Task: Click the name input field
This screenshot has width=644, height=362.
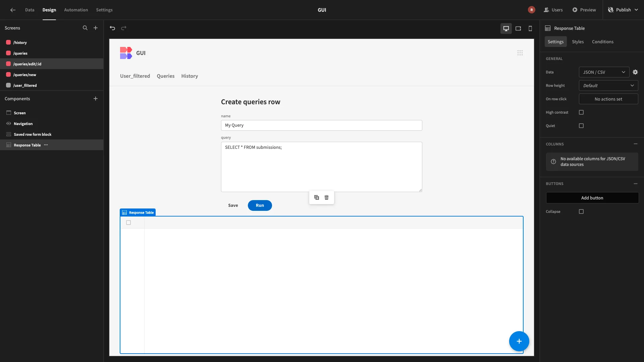Action: pyautogui.click(x=321, y=125)
